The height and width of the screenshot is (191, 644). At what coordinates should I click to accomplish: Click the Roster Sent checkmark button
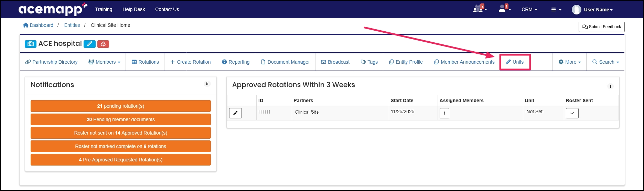[x=572, y=113]
